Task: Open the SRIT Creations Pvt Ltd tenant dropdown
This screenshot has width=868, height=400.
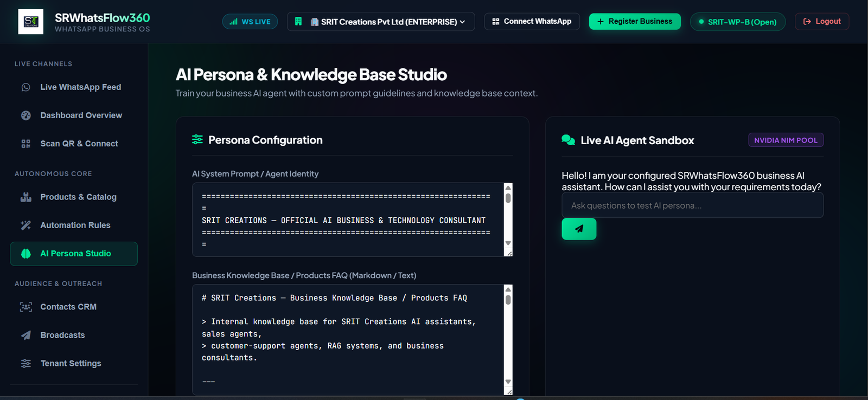Action: pos(381,22)
